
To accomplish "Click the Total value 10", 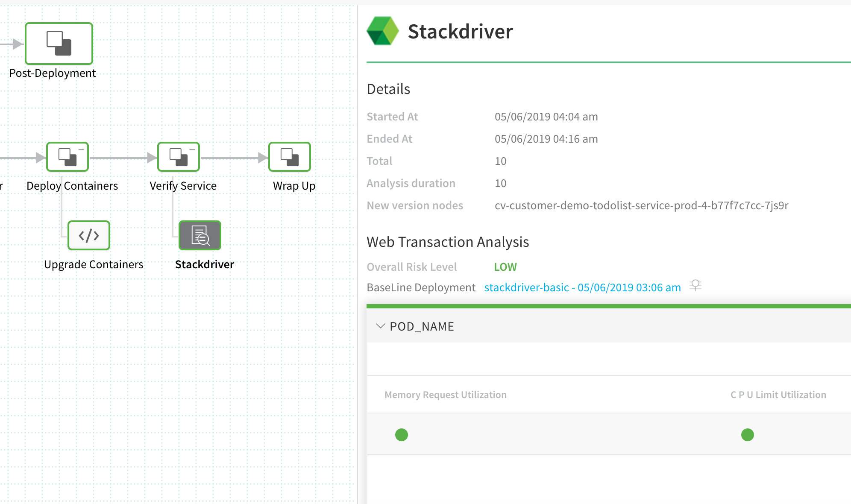I will click(x=501, y=161).
